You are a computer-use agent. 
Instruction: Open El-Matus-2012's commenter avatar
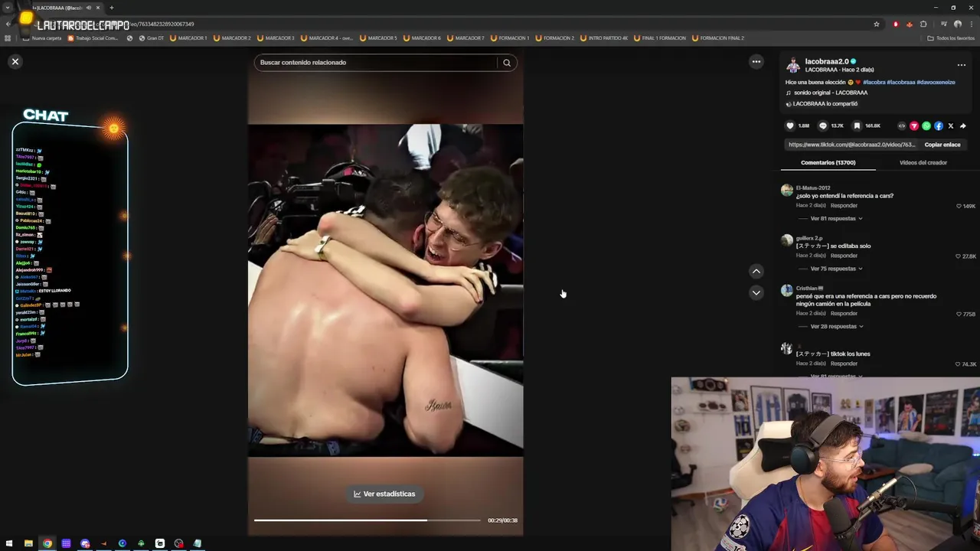787,191
